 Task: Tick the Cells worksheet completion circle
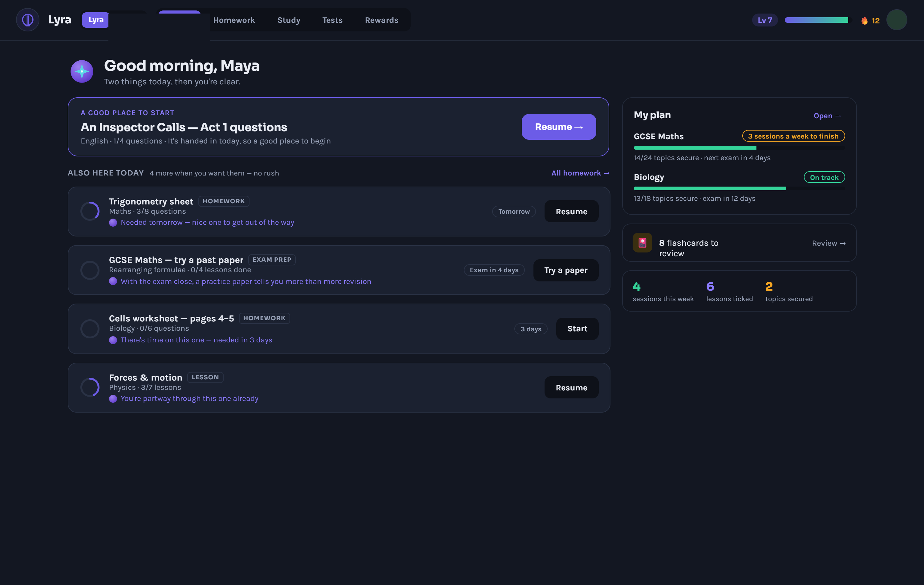tap(90, 329)
